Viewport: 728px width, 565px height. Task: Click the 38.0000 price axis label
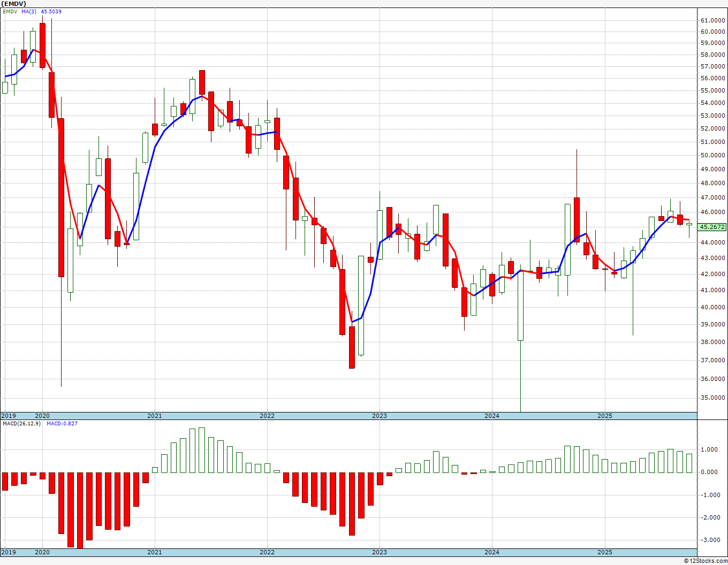[x=713, y=342]
